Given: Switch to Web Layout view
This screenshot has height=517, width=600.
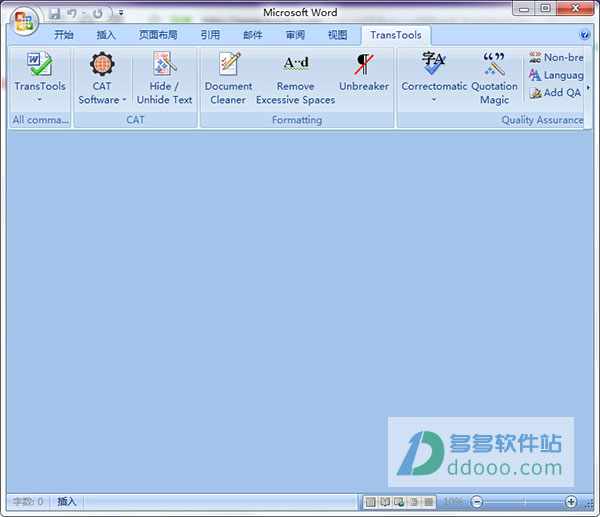Looking at the screenshot, I should point(399,502).
